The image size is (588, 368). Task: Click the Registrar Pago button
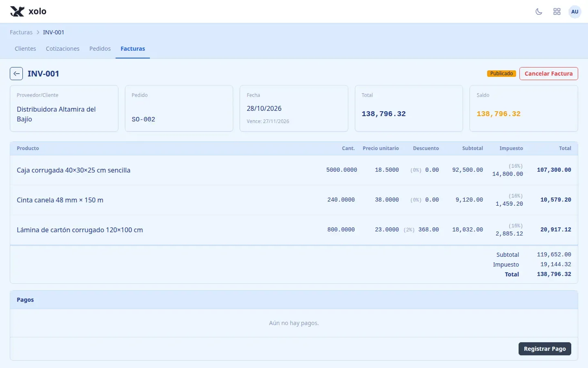[x=545, y=349]
